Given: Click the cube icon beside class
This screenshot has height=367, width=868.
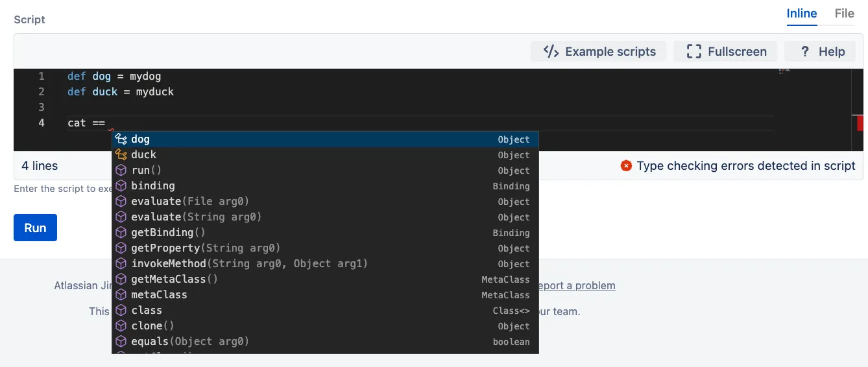Looking at the screenshot, I should tap(121, 310).
